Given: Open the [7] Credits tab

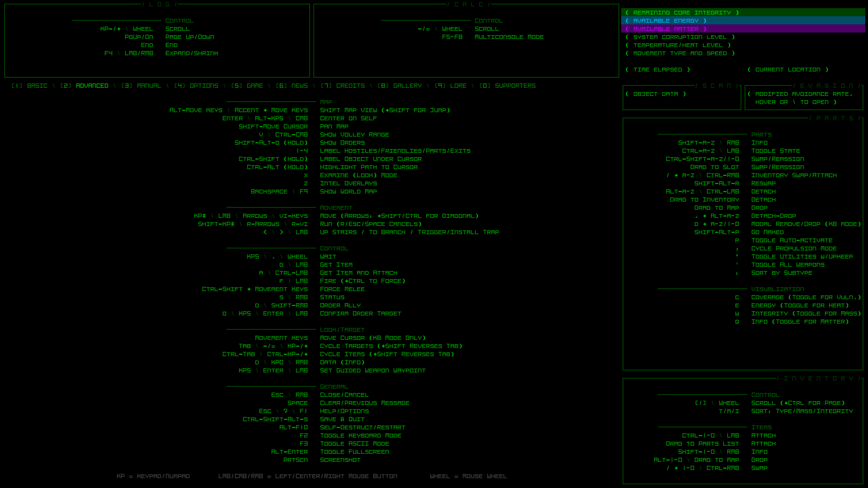Looking at the screenshot, I should 343,86.
